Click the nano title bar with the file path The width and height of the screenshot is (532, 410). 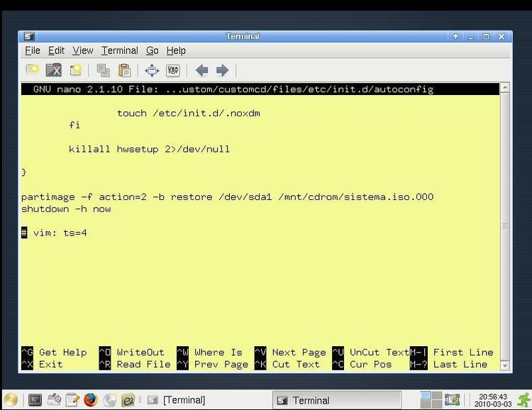point(260,89)
